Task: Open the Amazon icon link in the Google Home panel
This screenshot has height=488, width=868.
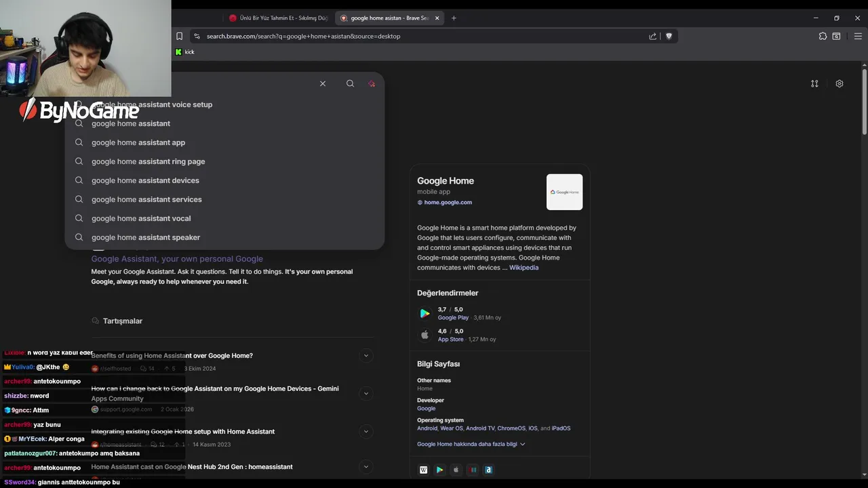Action: [488, 470]
